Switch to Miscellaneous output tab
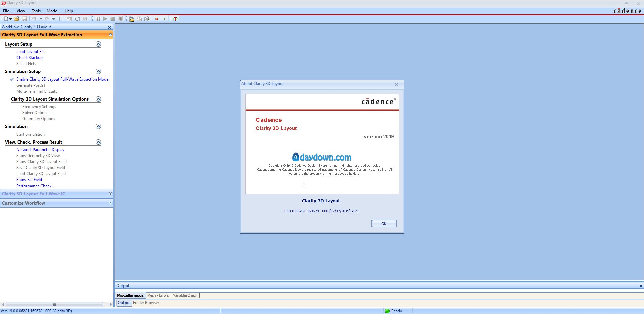Image resolution: width=644 pixels, height=314 pixels. coord(130,295)
